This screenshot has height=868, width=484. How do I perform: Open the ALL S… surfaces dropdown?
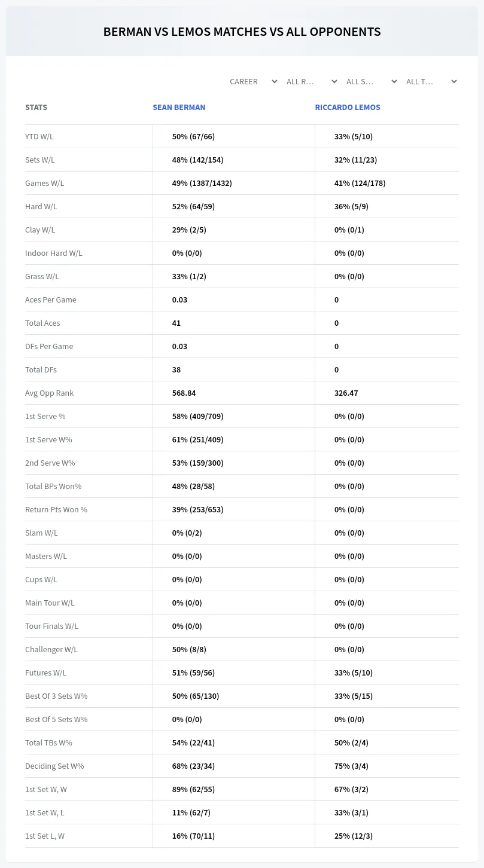pos(370,81)
